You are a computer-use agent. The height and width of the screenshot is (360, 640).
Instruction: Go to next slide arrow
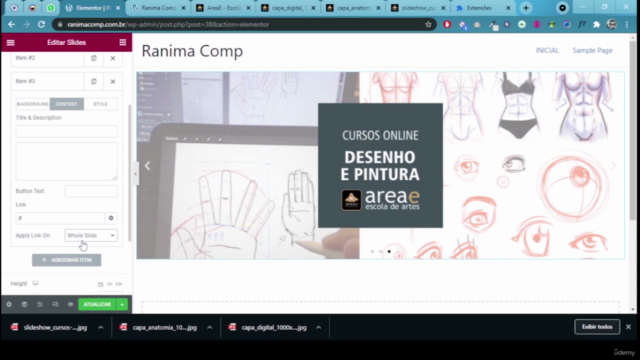(613, 166)
